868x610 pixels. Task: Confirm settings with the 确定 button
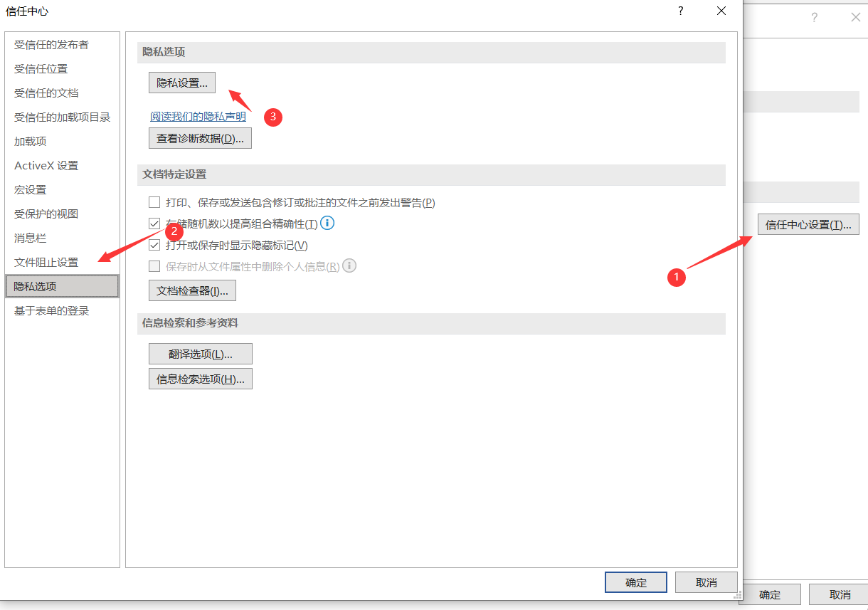(635, 582)
